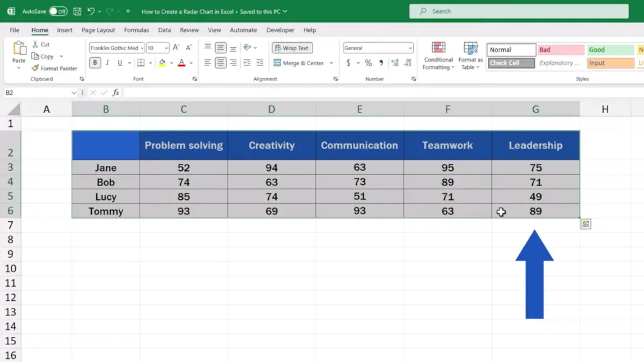
Task: Open the File tab
Action: tap(14, 30)
